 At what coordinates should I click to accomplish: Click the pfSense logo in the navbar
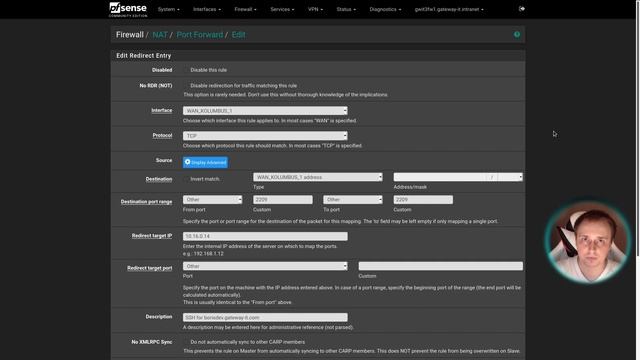tap(128, 9)
